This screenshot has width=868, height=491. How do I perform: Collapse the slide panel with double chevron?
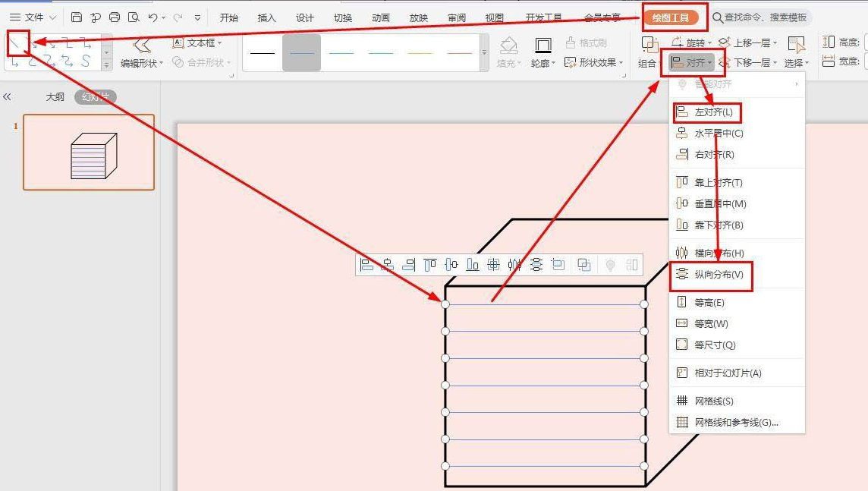point(7,97)
